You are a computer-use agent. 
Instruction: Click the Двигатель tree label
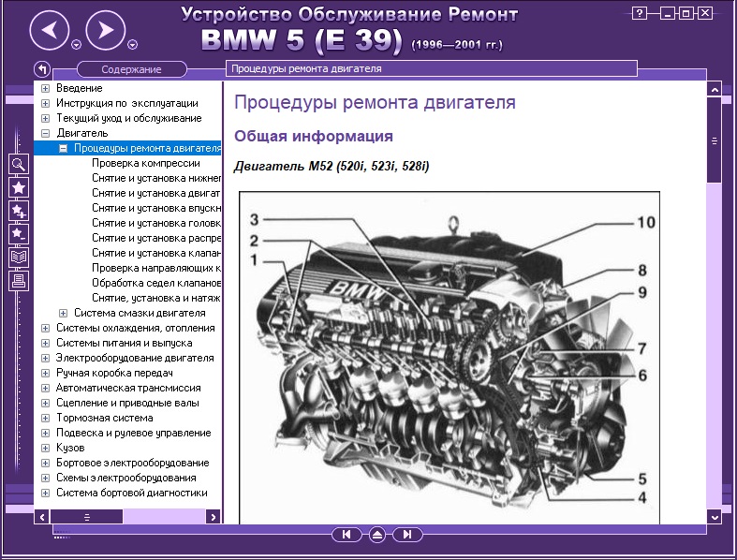(82, 134)
